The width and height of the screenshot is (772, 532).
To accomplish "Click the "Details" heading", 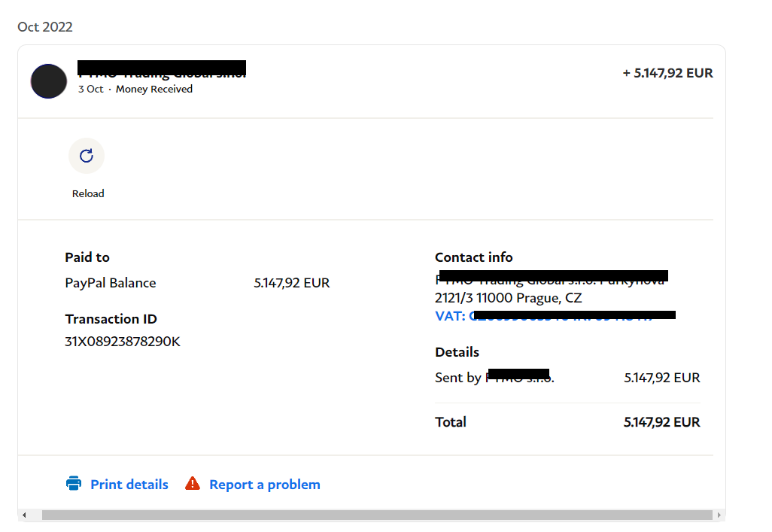I will click(457, 352).
